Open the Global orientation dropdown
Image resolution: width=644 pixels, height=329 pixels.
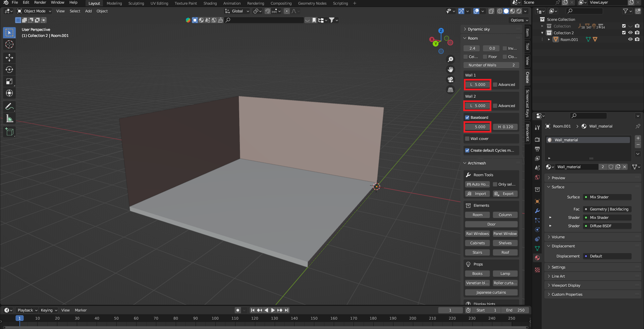coord(237,11)
